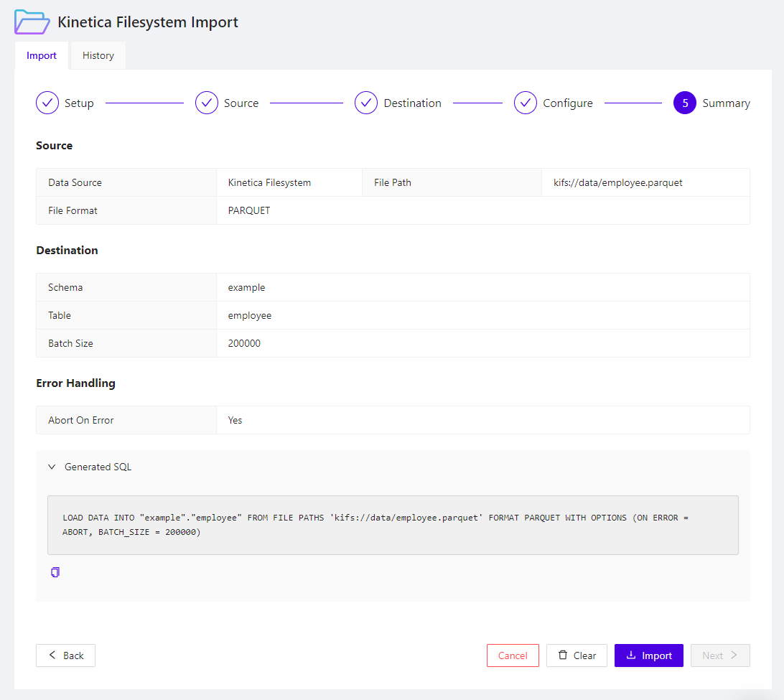Click the Destination step checkmark icon

(366, 103)
